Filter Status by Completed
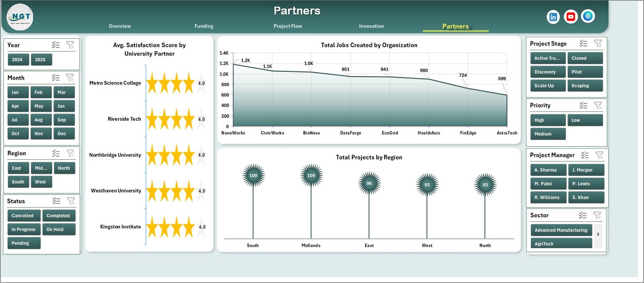 click(59, 215)
